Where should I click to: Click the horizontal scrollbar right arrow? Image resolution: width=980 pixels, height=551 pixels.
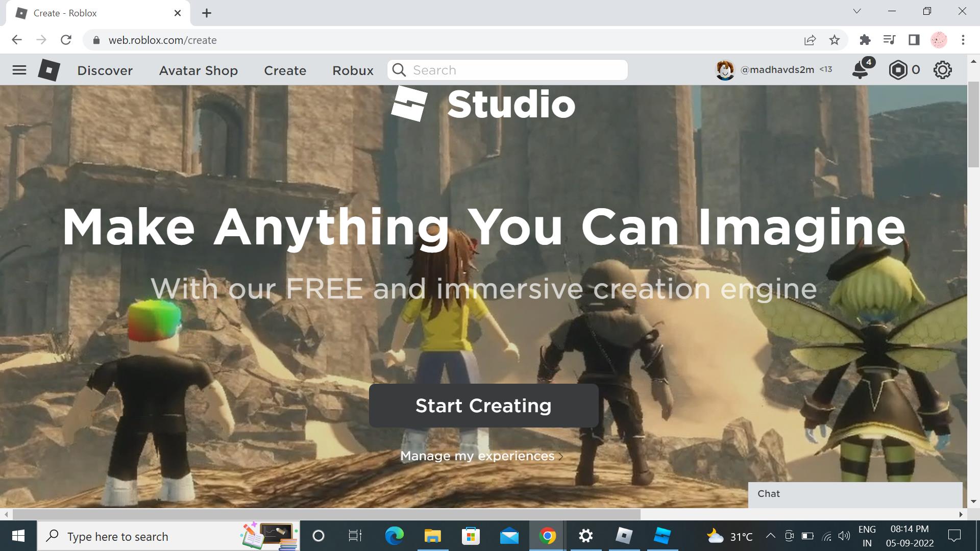tap(961, 514)
